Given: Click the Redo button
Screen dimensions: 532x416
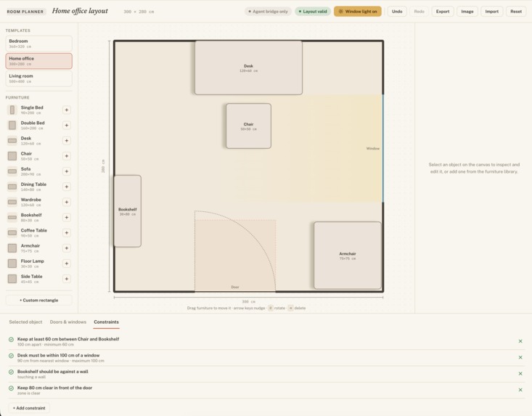Looking at the screenshot, I should click(419, 12).
